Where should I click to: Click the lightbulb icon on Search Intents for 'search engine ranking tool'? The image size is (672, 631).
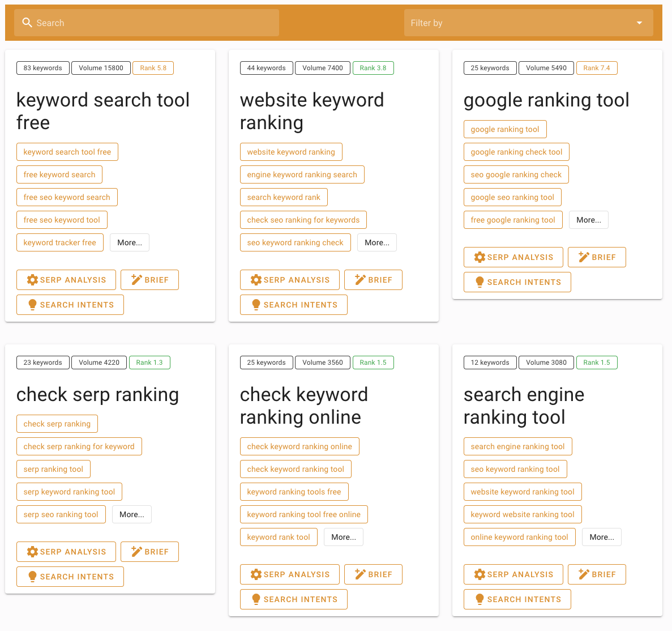click(480, 599)
